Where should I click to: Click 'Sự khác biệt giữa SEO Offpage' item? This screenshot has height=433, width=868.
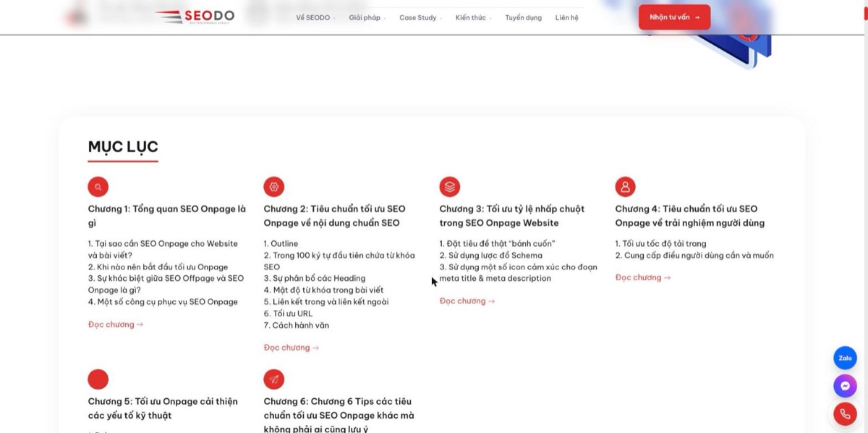(x=166, y=284)
